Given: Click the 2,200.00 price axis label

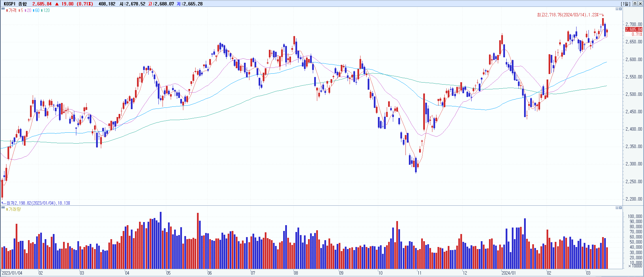Looking at the screenshot, I should (x=634, y=199).
